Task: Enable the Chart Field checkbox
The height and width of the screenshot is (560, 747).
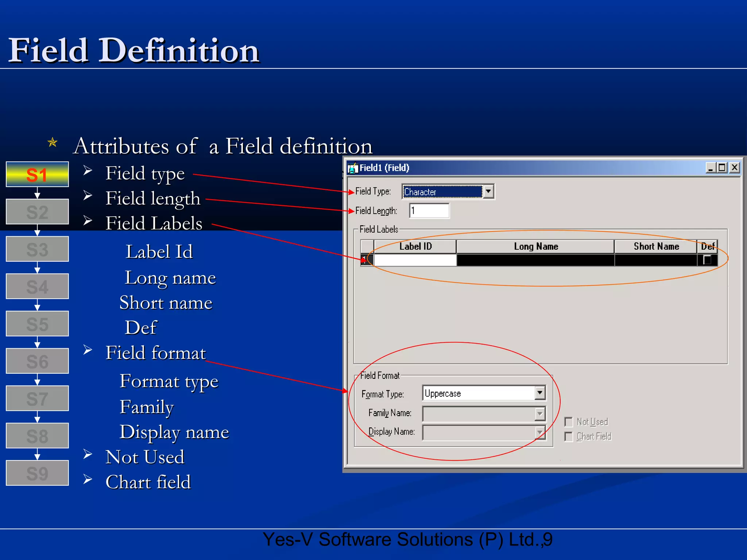Action: (568, 436)
